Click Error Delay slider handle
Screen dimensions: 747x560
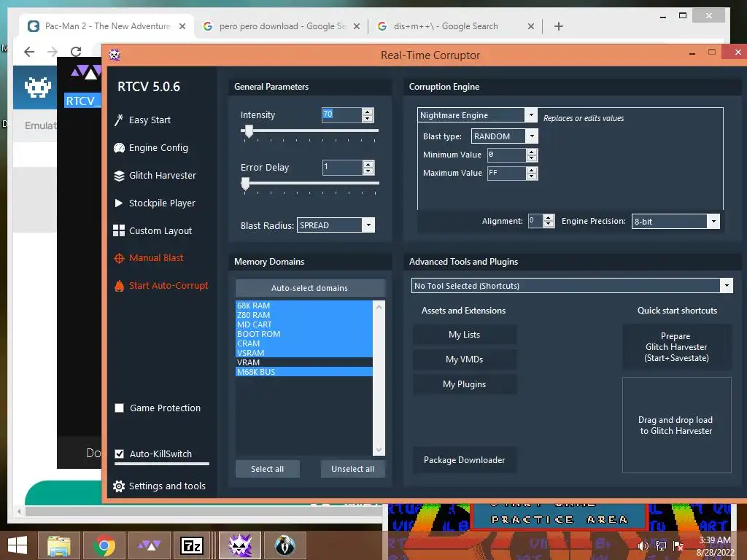(245, 184)
